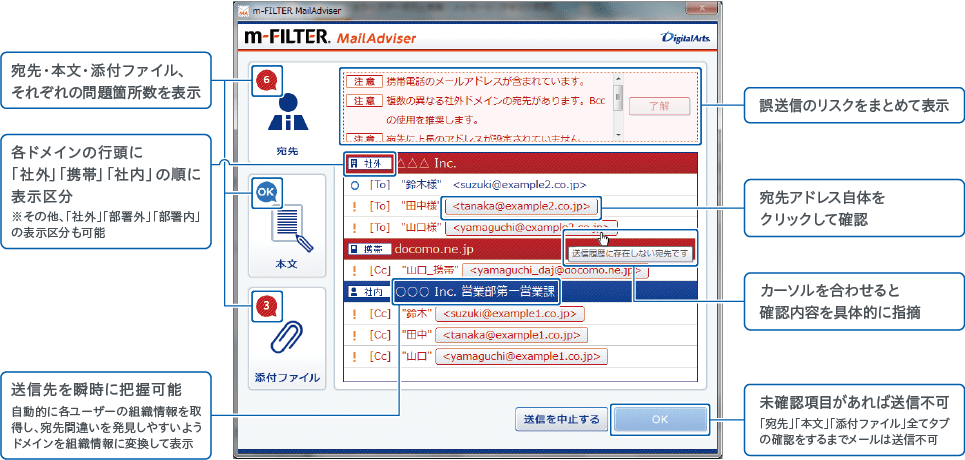This screenshot has width=965, height=460.
Task: Confirm address <suzuki@example1.co.jp>
Action: (509, 313)
